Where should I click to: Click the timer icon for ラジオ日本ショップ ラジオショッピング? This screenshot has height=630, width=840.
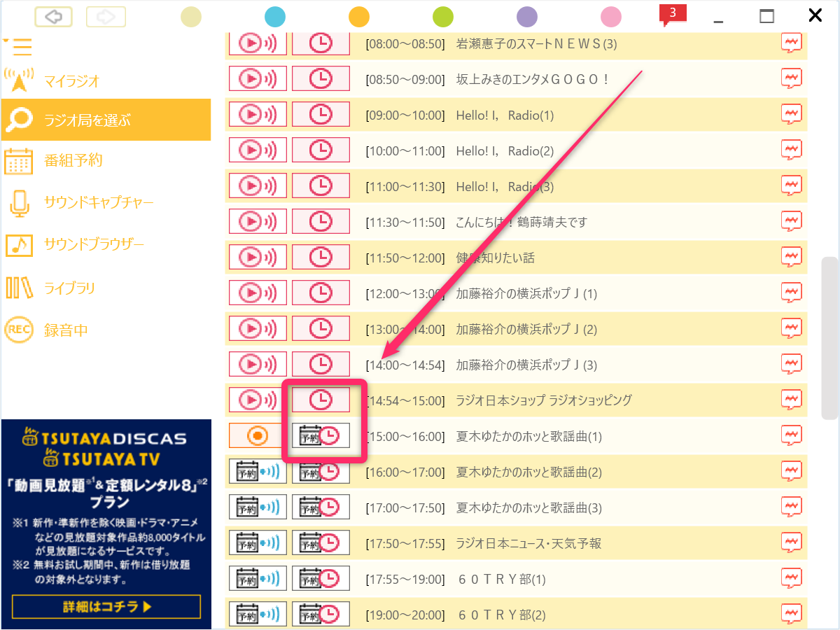coord(321,400)
